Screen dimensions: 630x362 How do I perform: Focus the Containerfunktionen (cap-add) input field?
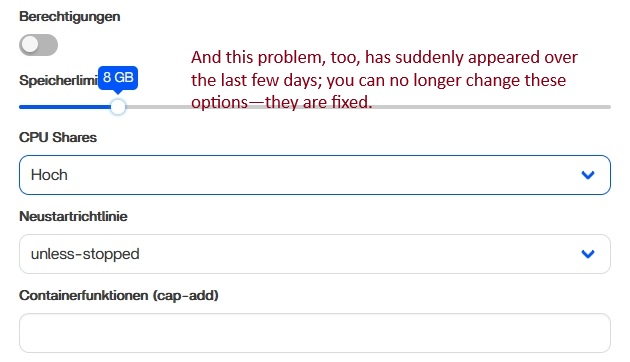315,333
